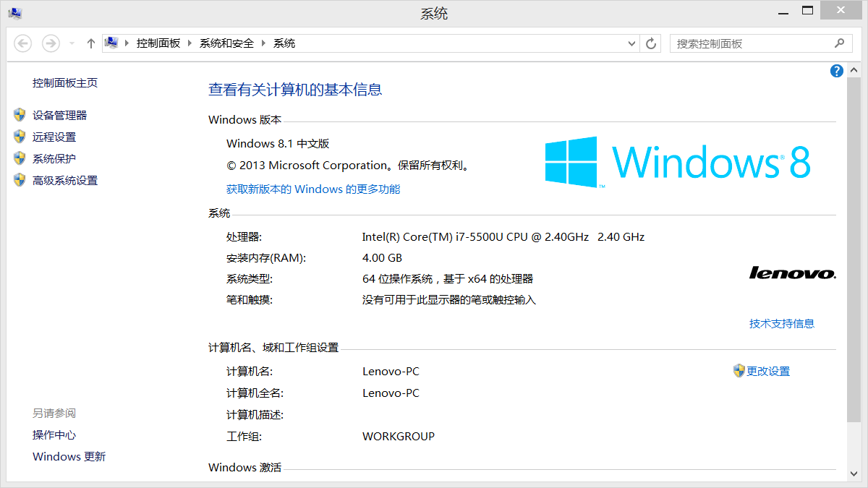
Task: Refresh the address bar view
Action: point(651,43)
